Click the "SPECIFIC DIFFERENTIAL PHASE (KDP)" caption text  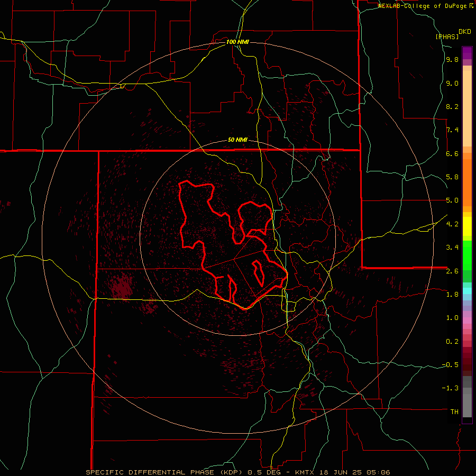point(165,472)
